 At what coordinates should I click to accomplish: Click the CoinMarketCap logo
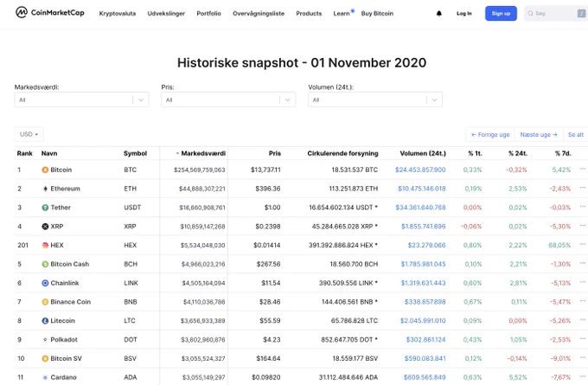tap(50, 13)
